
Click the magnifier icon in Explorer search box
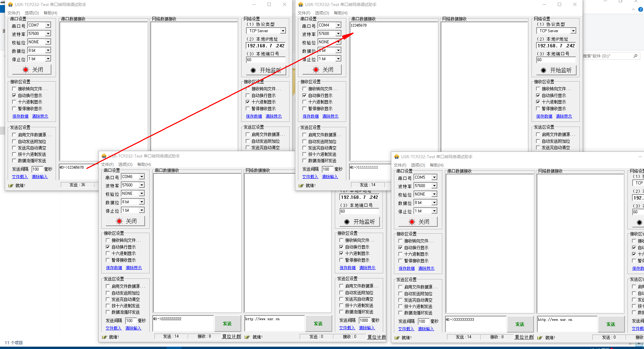pyautogui.click(x=635, y=56)
